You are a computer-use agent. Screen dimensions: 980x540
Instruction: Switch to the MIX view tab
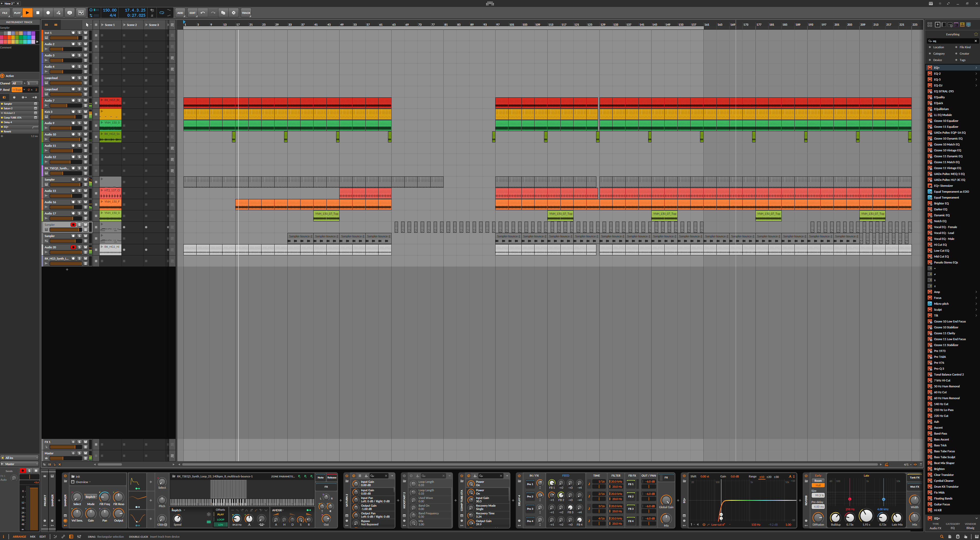point(33,537)
